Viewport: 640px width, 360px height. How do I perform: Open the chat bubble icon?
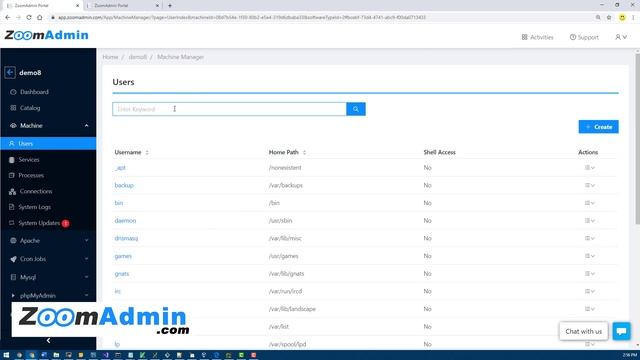(622, 331)
